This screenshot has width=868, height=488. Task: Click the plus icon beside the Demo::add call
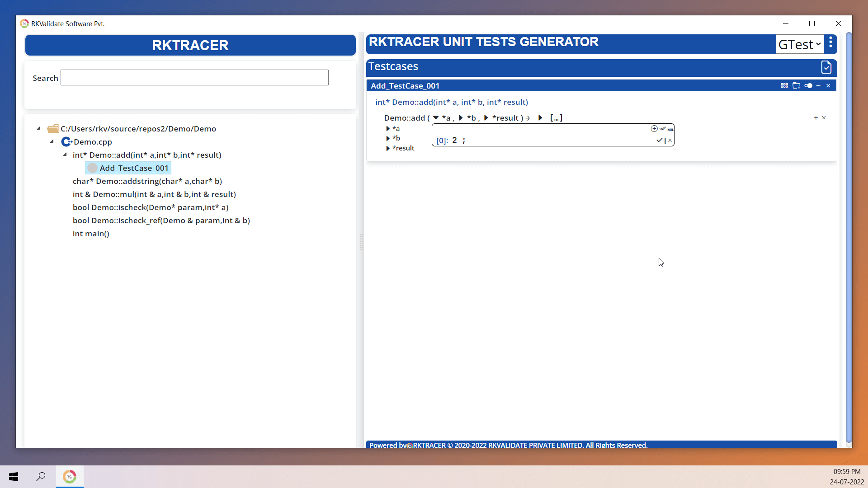(816, 118)
